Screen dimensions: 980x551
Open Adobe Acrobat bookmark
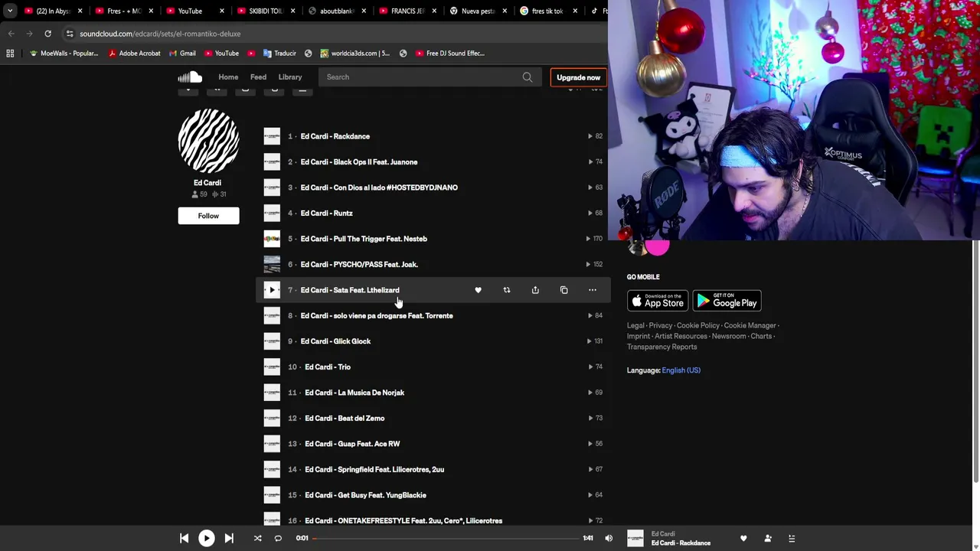[135, 54]
